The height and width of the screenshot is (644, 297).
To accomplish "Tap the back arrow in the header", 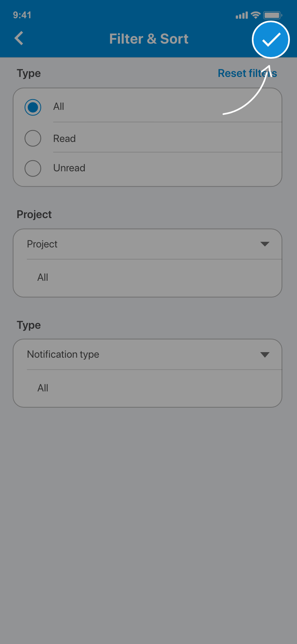I will [19, 38].
